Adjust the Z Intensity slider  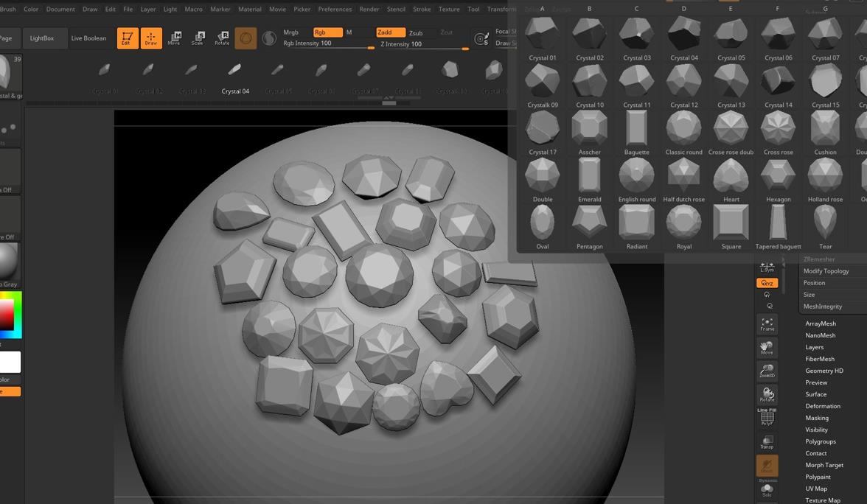(424, 44)
